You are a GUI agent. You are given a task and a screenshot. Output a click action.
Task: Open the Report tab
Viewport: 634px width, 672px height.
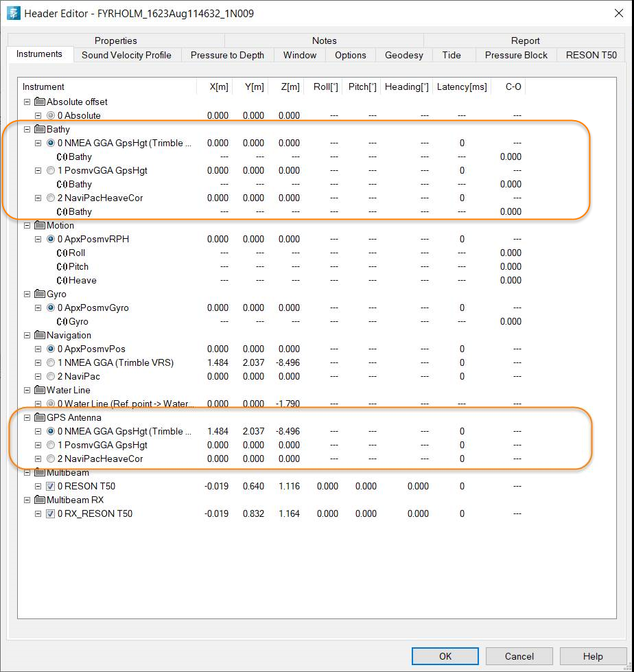(x=525, y=40)
